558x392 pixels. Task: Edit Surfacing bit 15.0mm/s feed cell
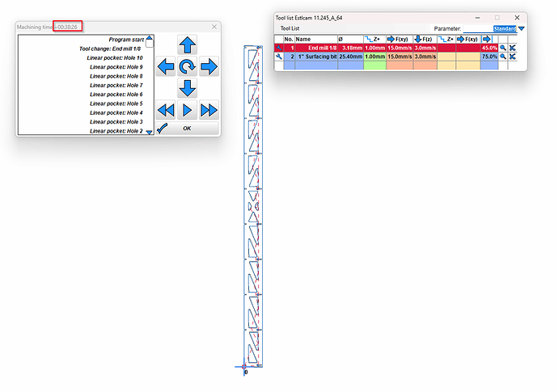tap(399, 57)
